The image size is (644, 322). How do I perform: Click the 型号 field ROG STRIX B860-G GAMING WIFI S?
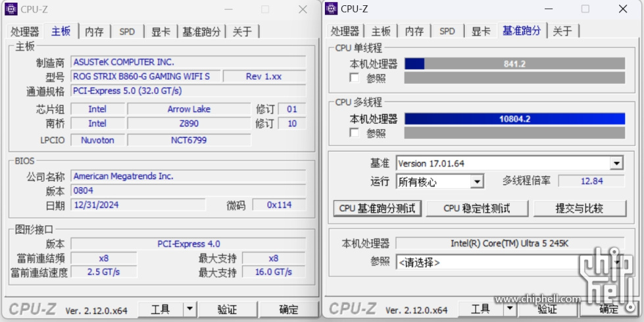[146, 76]
